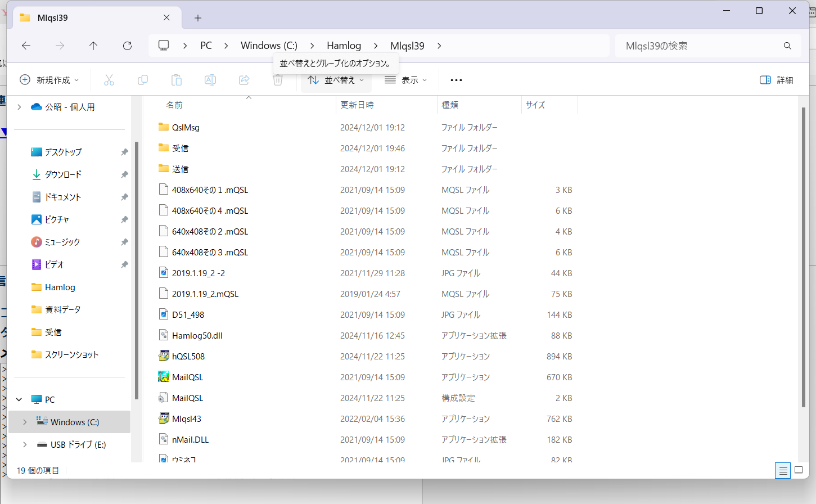Click the 新規作成 new button
This screenshot has height=504, width=816.
(x=49, y=80)
